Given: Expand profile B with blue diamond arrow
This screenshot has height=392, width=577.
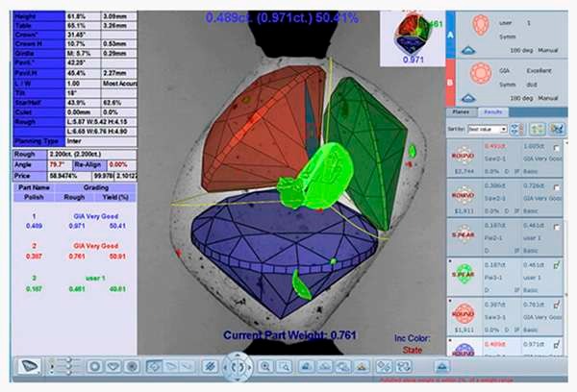Looking at the screenshot, I should tap(467, 98).
